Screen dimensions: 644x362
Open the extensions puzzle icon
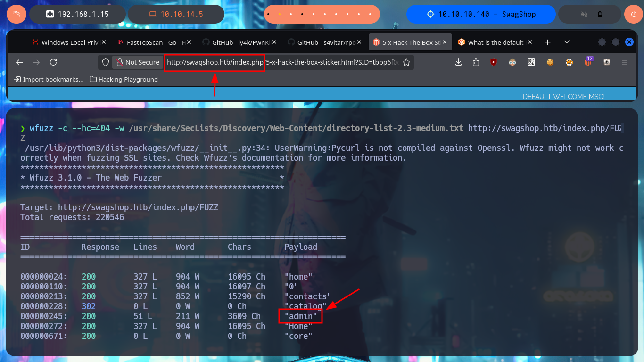pyautogui.click(x=475, y=62)
